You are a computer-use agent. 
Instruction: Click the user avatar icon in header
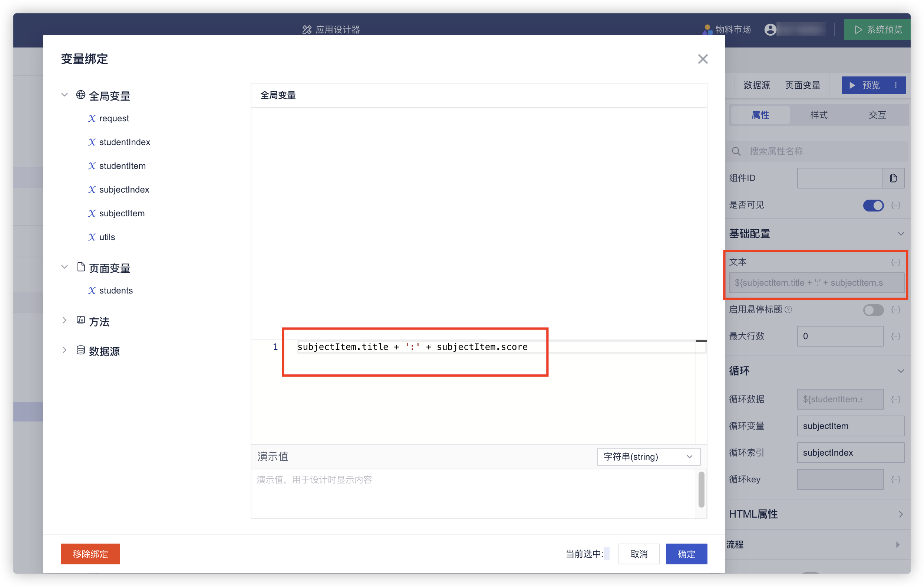[770, 30]
